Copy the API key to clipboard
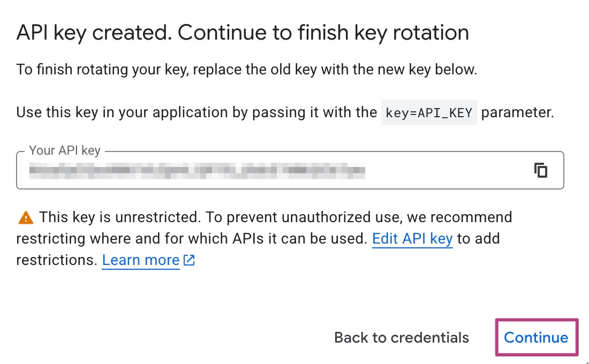This screenshot has width=589, height=364. pos(541,170)
